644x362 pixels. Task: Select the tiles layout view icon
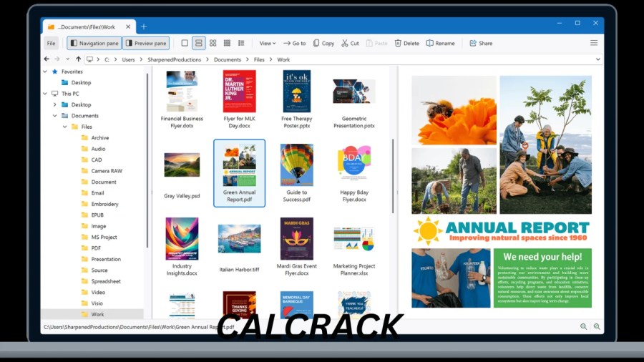pos(199,43)
